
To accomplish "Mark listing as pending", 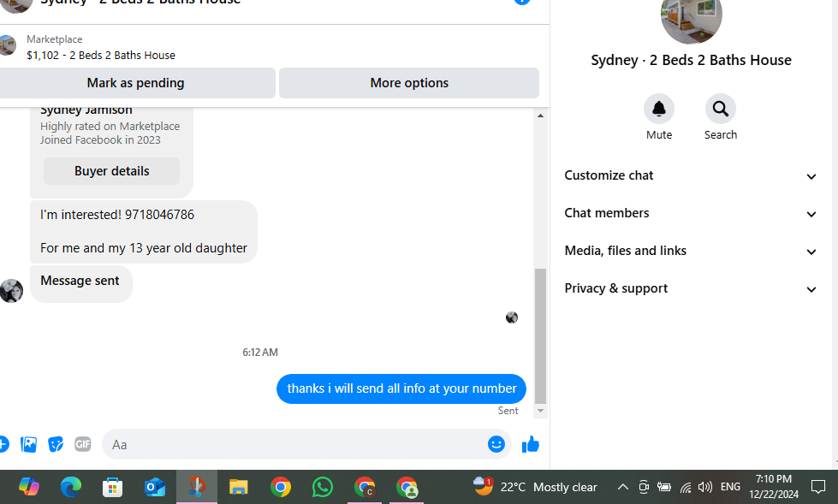I will 136,83.
